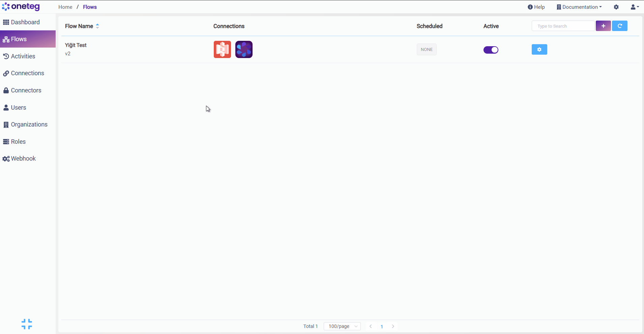Viewport: 644px width, 334px height.
Task: Open the settings gear in top bar
Action: [x=616, y=7]
